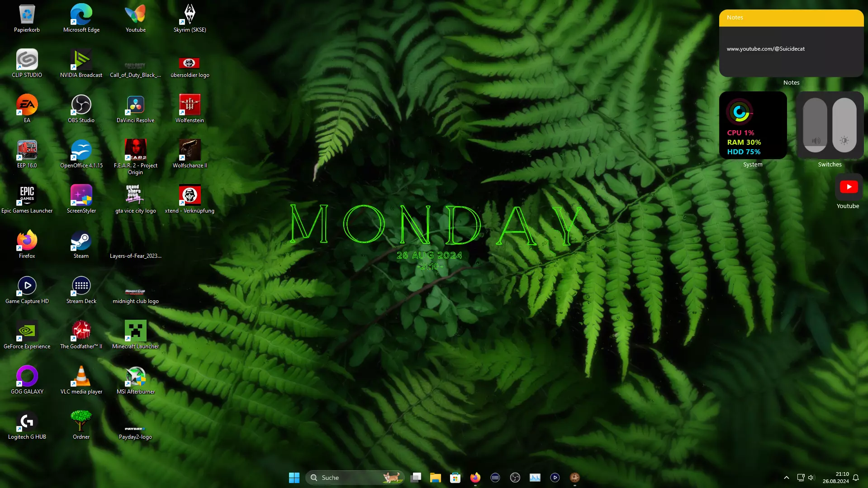The image size is (868, 488).
Task: Open the DaVinci Resolve shortcut
Action: (x=136, y=109)
